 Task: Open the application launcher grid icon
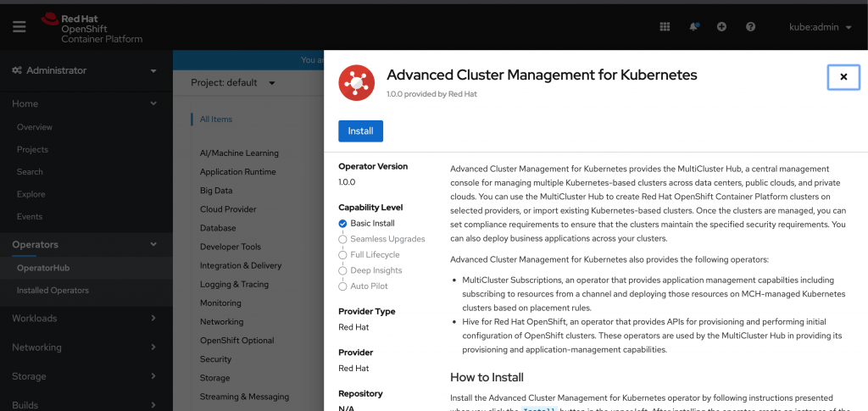coord(665,26)
